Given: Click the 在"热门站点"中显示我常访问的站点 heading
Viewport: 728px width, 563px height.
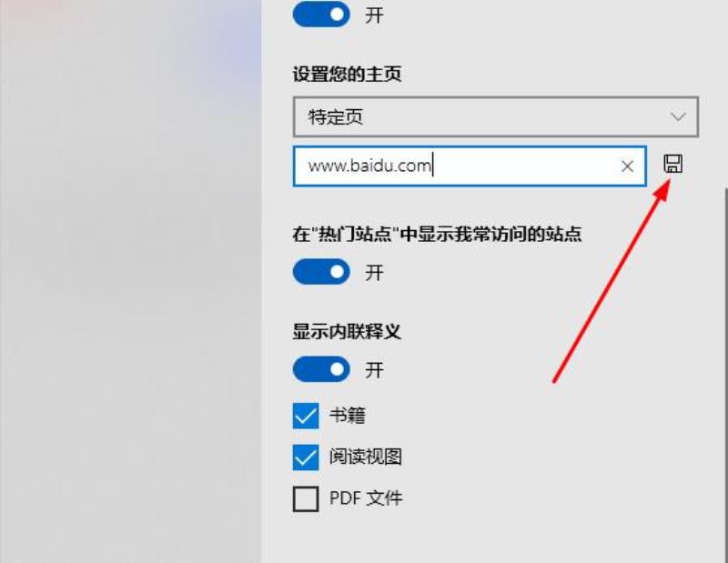Looking at the screenshot, I should [437, 234].
